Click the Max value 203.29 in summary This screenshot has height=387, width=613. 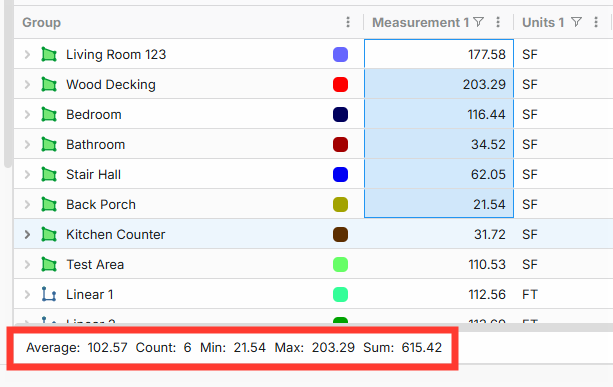[333, 348]
